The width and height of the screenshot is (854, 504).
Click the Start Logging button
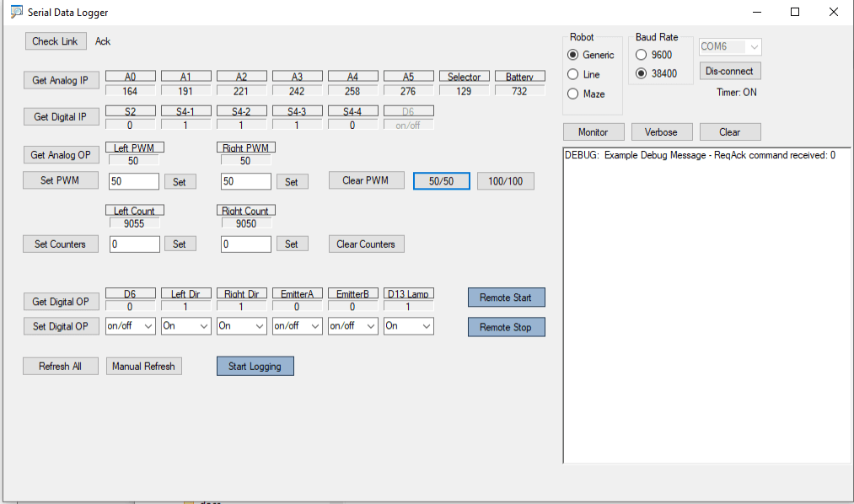(x=255, y=367)
